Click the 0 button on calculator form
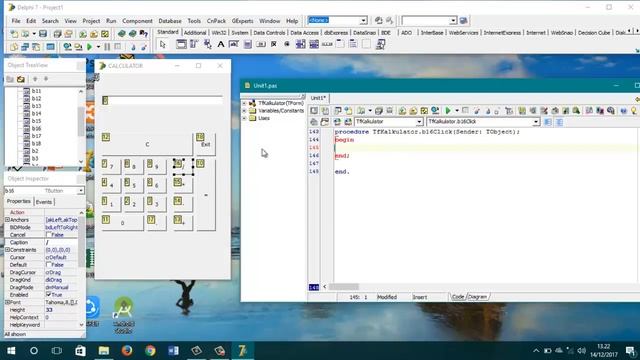The height and width of the screenshot is (360, 640). 122,223
